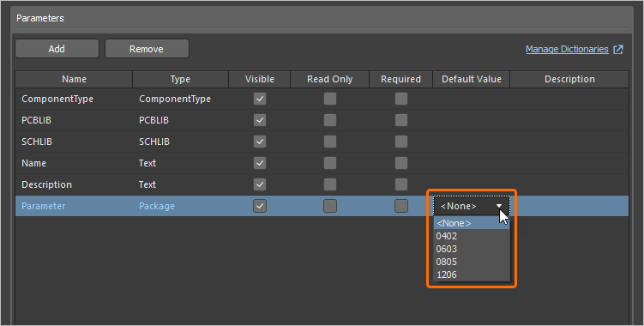Open the Manage Dictionaries link
Screen dimensions: 644x326
567,50
